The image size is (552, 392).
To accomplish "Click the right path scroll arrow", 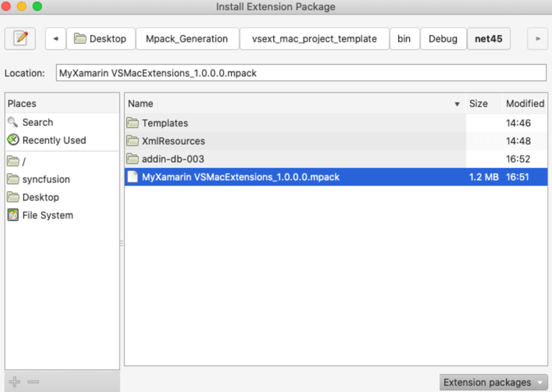I will [537, 39].
